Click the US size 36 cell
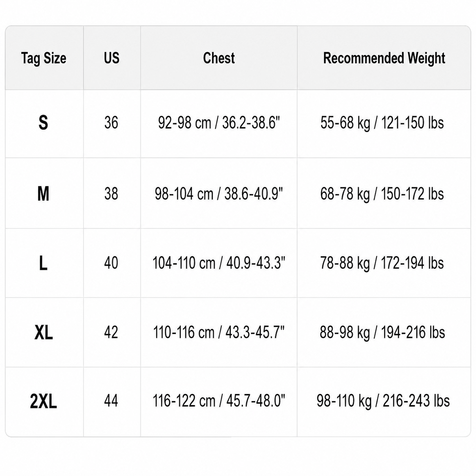The image size is (476, 476). pyautogui.click(x=111, y=123)
